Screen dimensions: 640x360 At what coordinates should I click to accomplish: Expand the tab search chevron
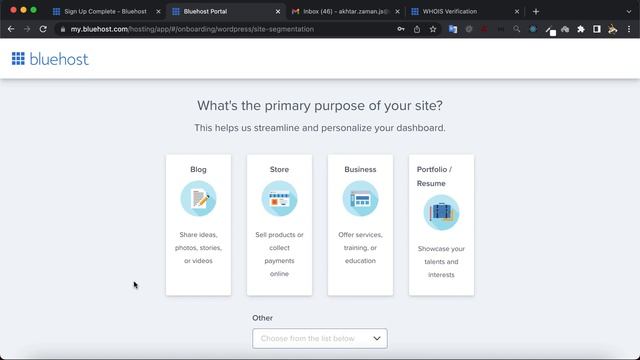[629, 11]
